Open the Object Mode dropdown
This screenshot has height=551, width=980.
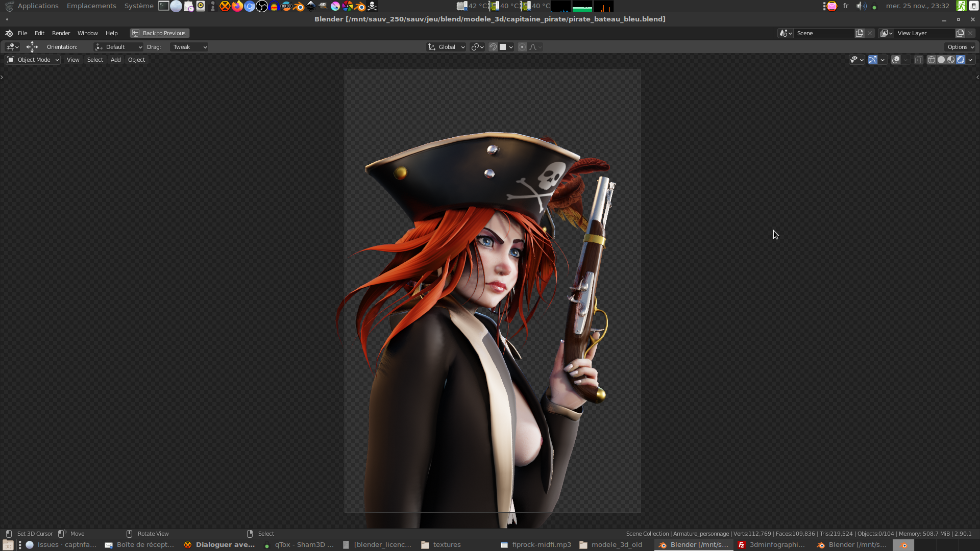tap(33, 60)
